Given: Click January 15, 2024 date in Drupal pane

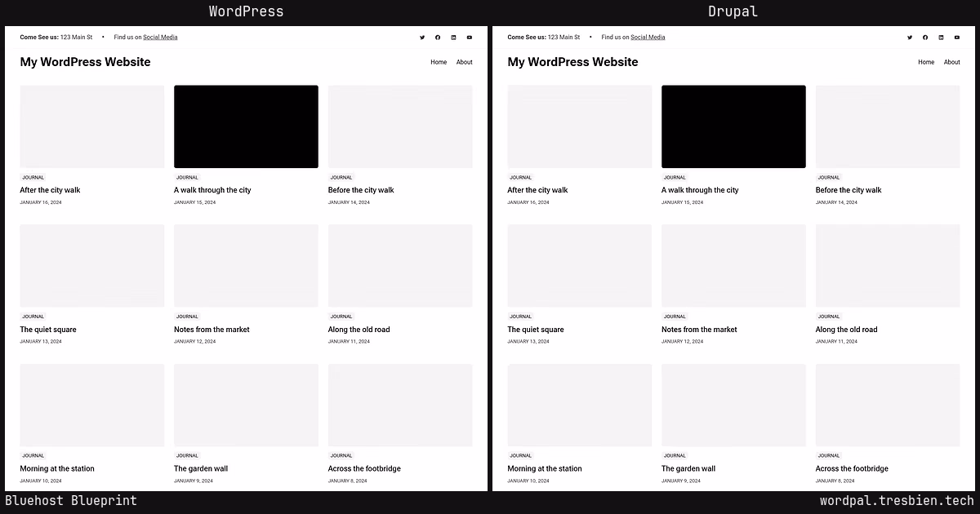Looking at the screenshot, I should pos(682,202).
